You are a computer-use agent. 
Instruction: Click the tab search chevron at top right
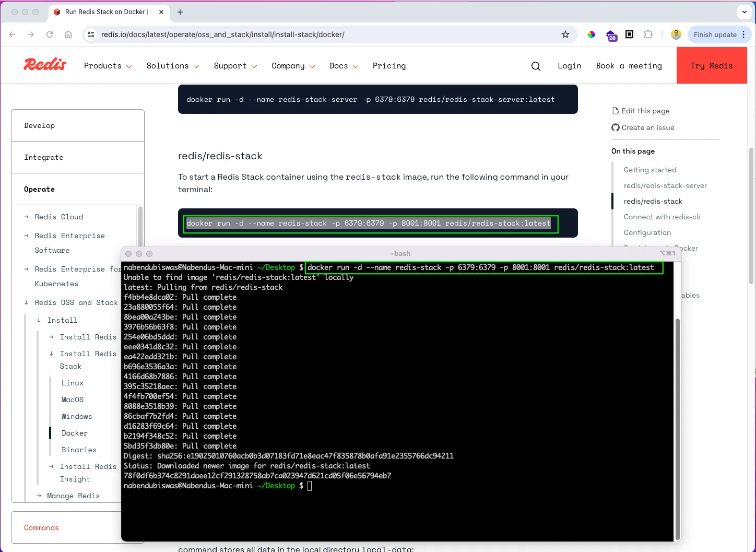click(x=745, y=11)
